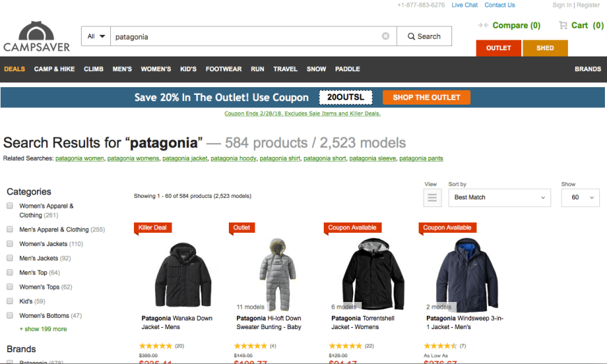Image resolution: width=607 pixels, height=364 pixels.
Task: Open the RUN menu
Action: 257,69
